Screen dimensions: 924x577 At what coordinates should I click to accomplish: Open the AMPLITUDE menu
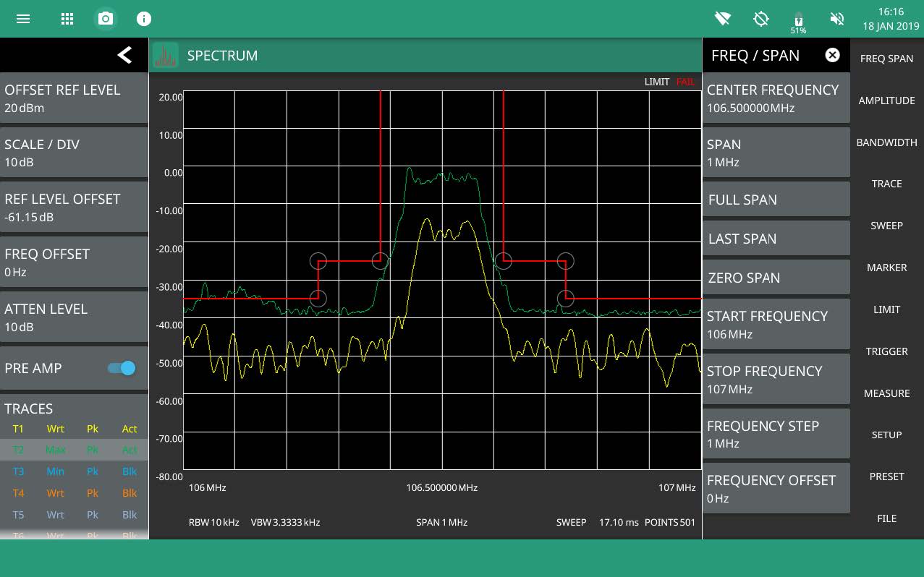(x=886, y=101)
